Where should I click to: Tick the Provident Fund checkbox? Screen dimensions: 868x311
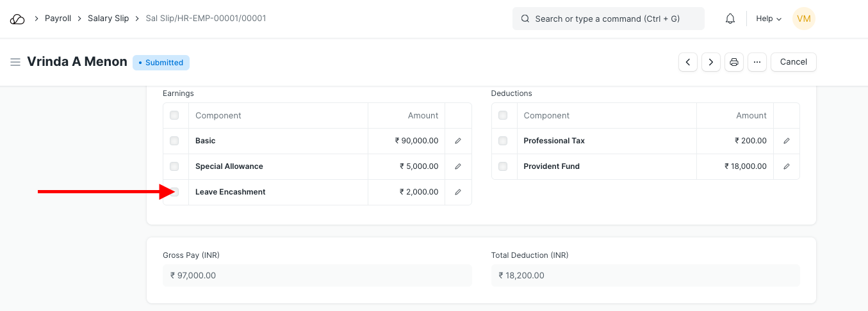click(503, 166)
